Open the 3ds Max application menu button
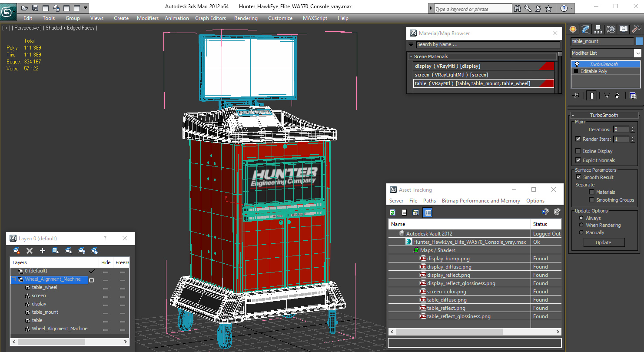Viewport: 644px width, 352px height. pos(8,11)
